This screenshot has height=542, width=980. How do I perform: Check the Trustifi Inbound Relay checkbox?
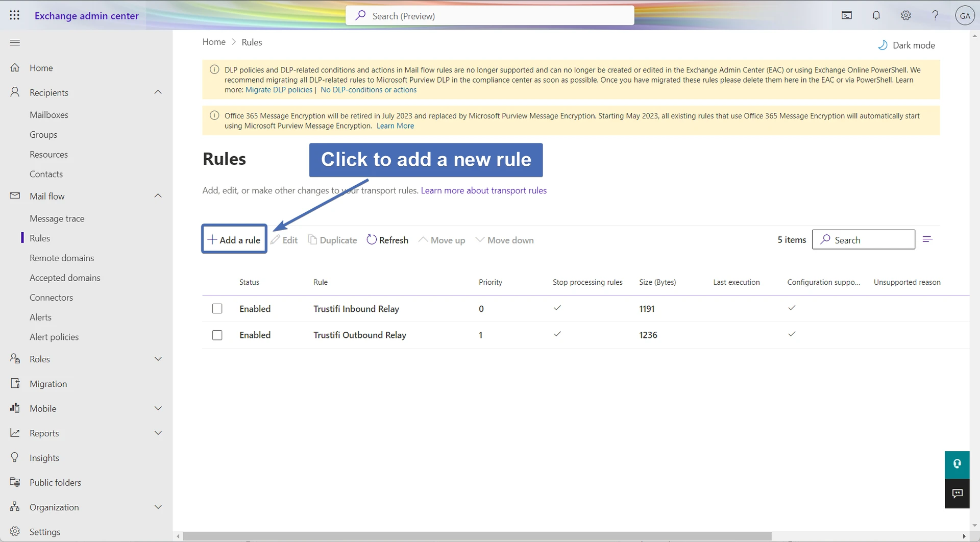[x=217, y=309]
